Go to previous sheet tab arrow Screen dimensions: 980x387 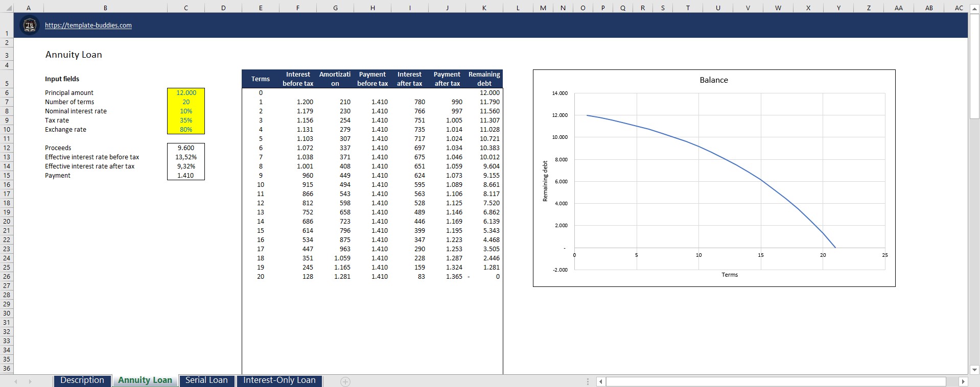click(x=16, y=381)
